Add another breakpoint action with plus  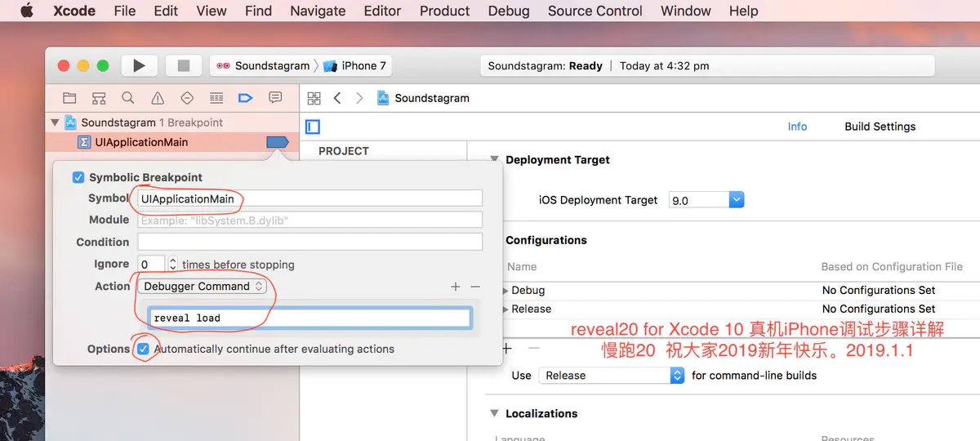(456, 287)
